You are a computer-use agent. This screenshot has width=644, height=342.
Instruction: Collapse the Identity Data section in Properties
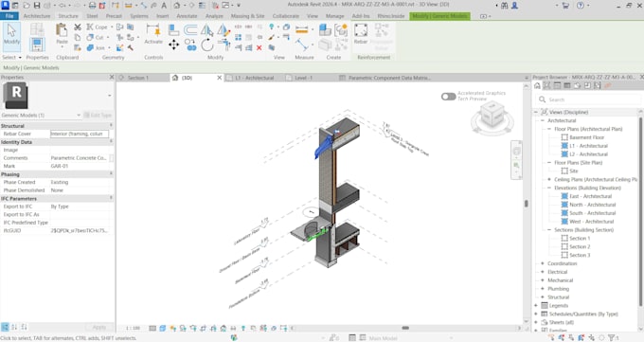111,142
